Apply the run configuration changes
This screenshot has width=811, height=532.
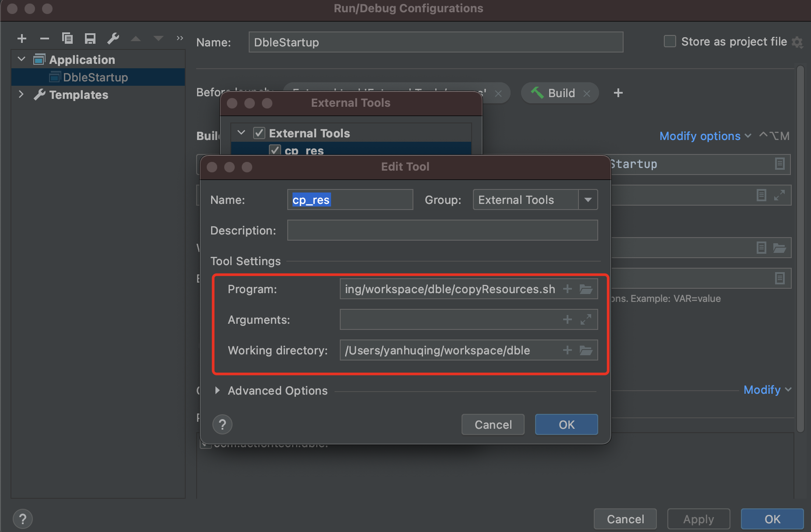[x=698, y=519]
